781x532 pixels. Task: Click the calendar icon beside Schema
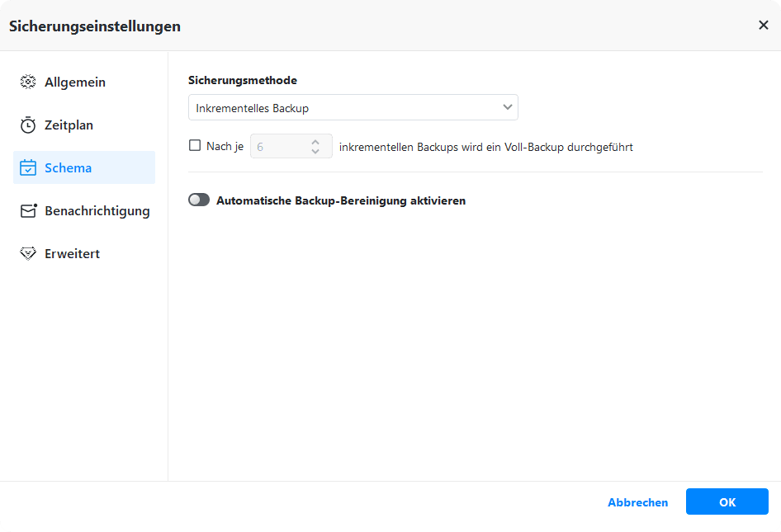coord(28,168)
